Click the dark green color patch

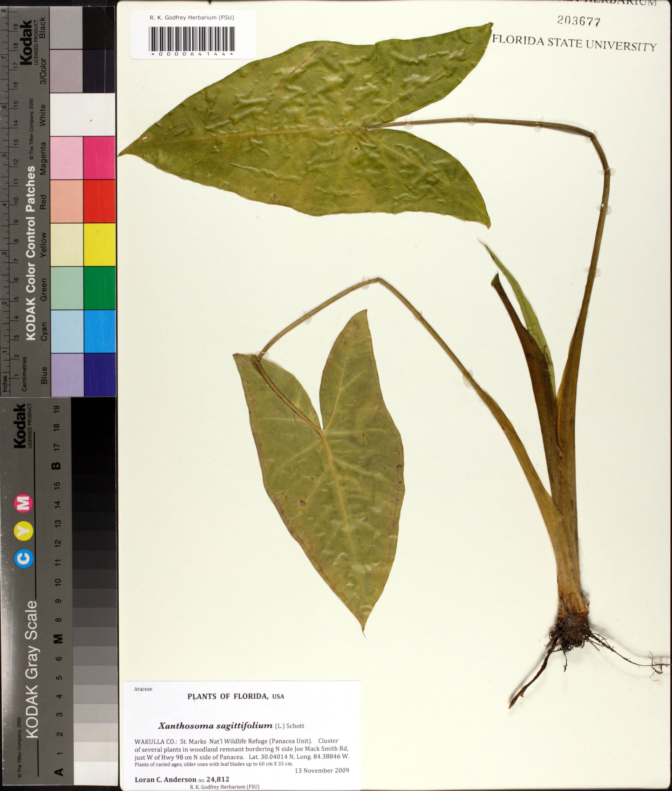[99, 288]
